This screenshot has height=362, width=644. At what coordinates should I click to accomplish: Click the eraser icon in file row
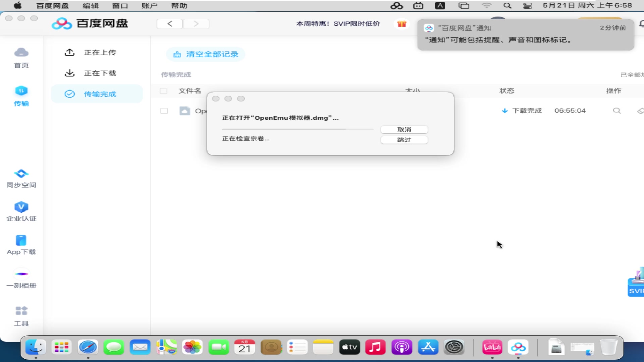click(x=640, y=111)
